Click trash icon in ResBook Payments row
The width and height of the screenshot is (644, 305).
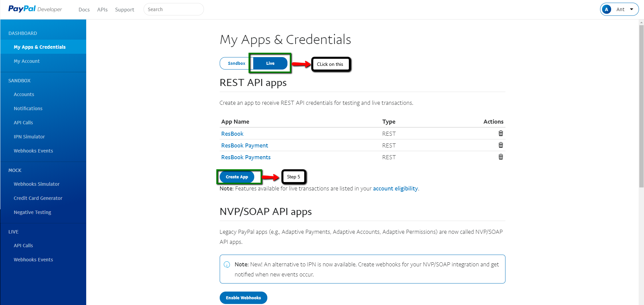(500, 157)
